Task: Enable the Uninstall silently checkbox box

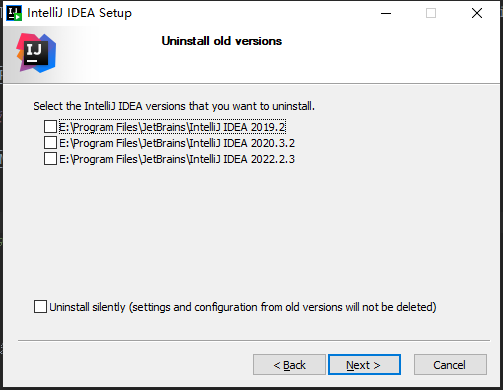Action: click(40, 306)
